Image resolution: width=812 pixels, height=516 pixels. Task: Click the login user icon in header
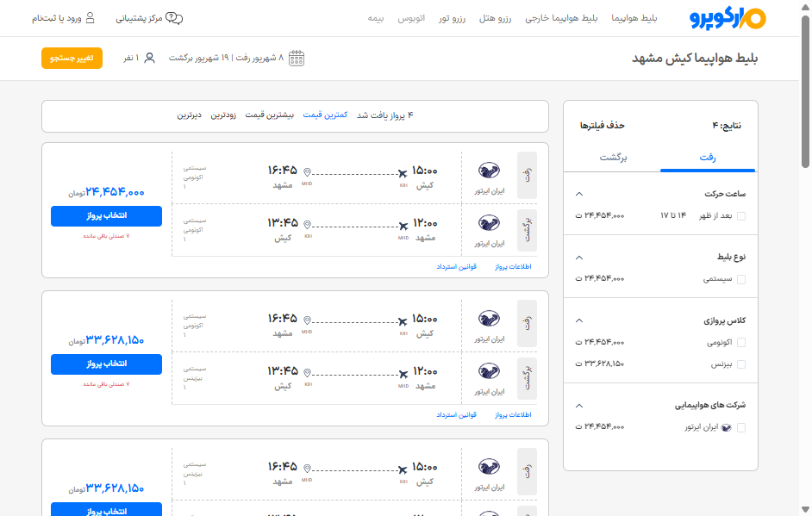(91, 18)
